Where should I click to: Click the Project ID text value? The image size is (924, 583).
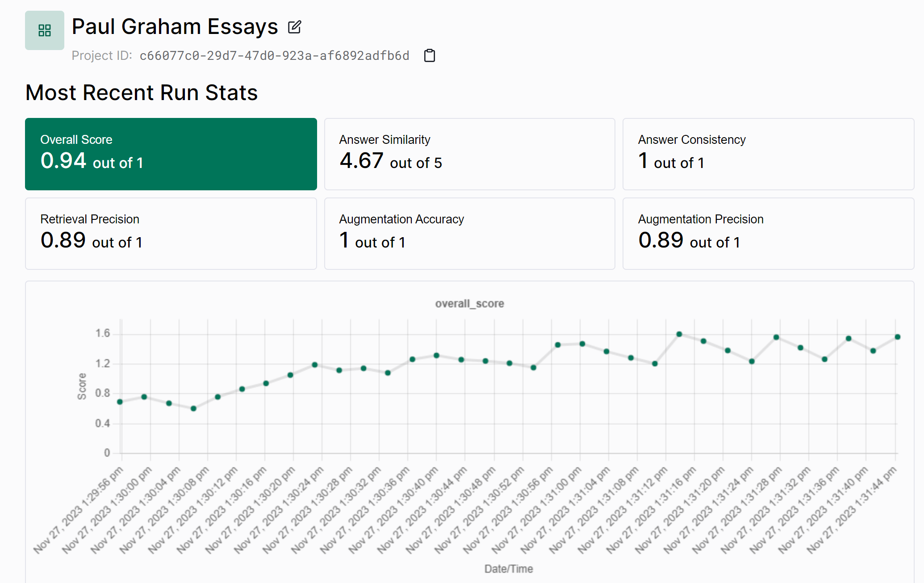274,55
